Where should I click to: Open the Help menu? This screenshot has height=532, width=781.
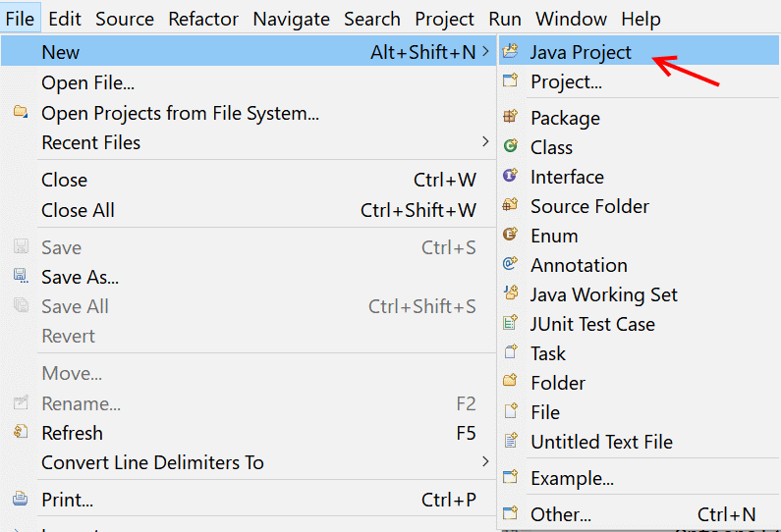[x=641, y=19]
